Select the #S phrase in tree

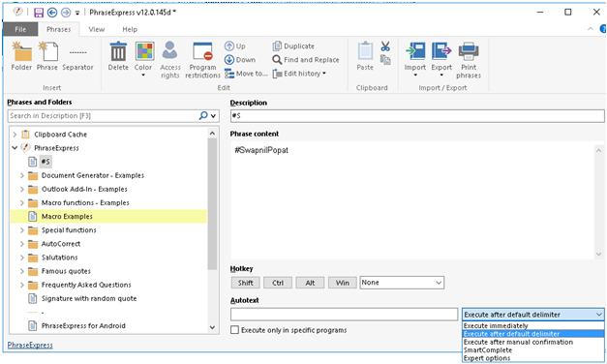46,162
